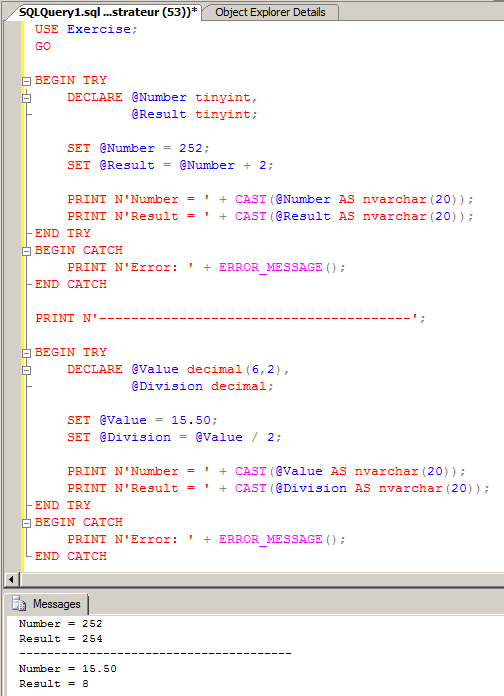
Task: Click first 'END CATCH' line
Action: click(71, 284)
